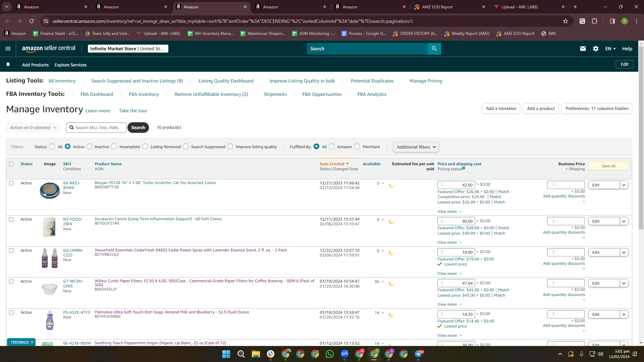Open the settings gear in Seller Central
644x362 pixels.
pyautogui.click(x=596, y=49)
